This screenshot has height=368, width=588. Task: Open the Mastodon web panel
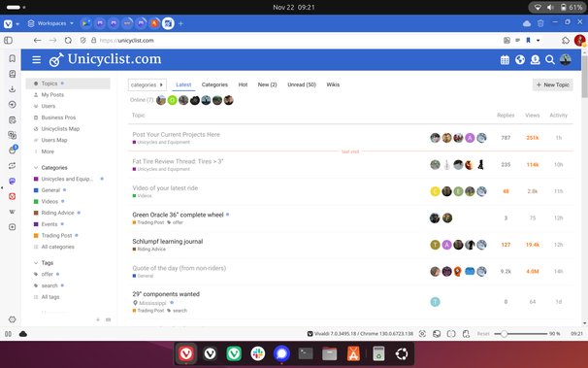[12, 181]
